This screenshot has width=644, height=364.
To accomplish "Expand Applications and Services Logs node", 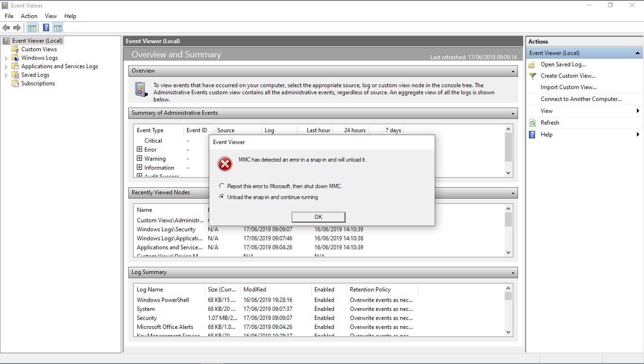I will [x=6, y=66].
